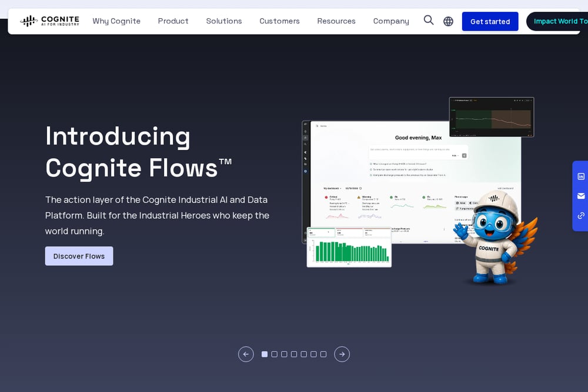Image resolution: width=588 pixels, height=392 pixels.
Task: Expand the Product menu
Action: (173, 21)
